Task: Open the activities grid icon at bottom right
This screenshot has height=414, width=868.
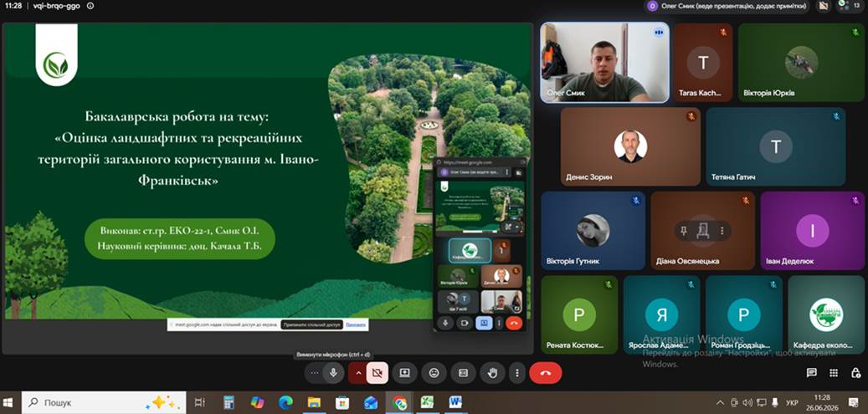Action: tap(833, 373)
